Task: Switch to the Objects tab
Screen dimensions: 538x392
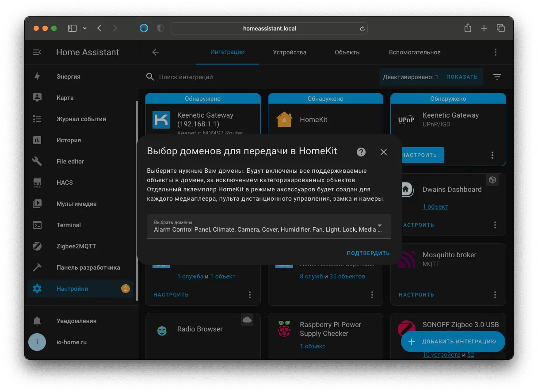Action: (347, 52)
